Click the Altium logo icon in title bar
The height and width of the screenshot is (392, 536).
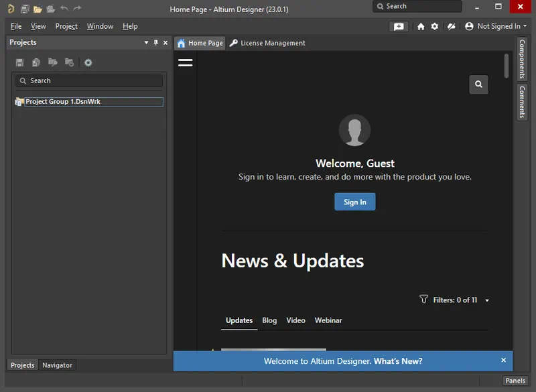[11, 9]
